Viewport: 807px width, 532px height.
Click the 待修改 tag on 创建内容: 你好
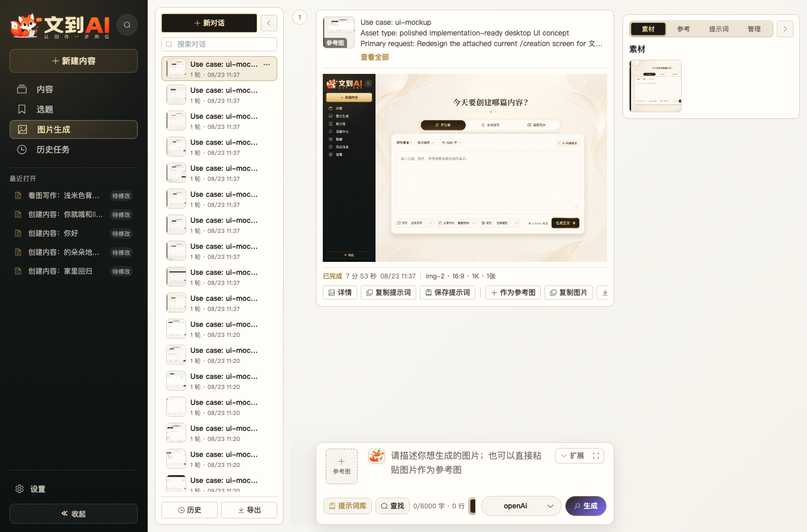[121, 233]
